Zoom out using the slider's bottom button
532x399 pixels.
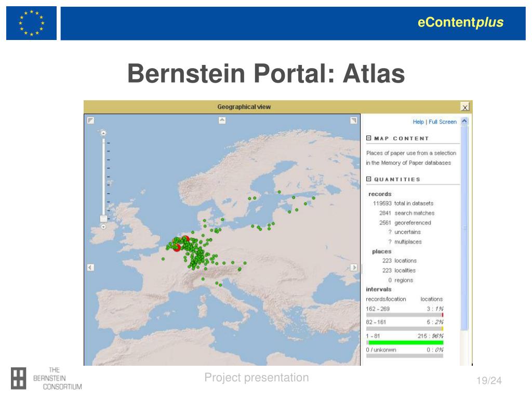[103, 227]
